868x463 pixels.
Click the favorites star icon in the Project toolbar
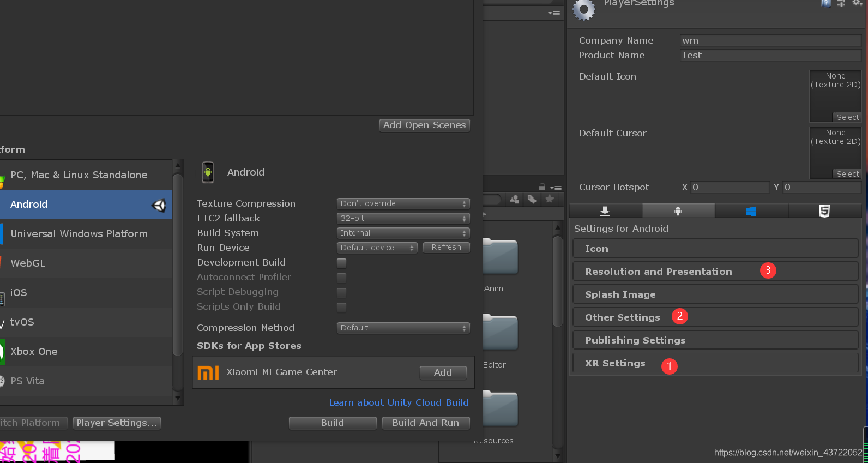pyautogui.click(x=550, y=199)
